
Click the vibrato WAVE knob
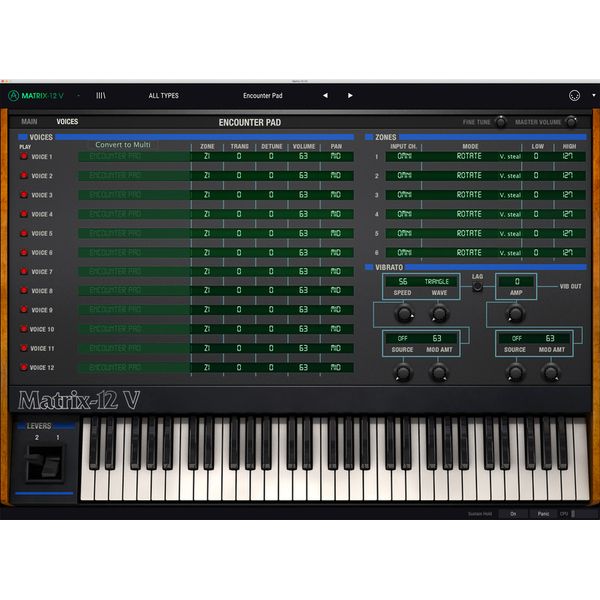click(x=439, y=314)
